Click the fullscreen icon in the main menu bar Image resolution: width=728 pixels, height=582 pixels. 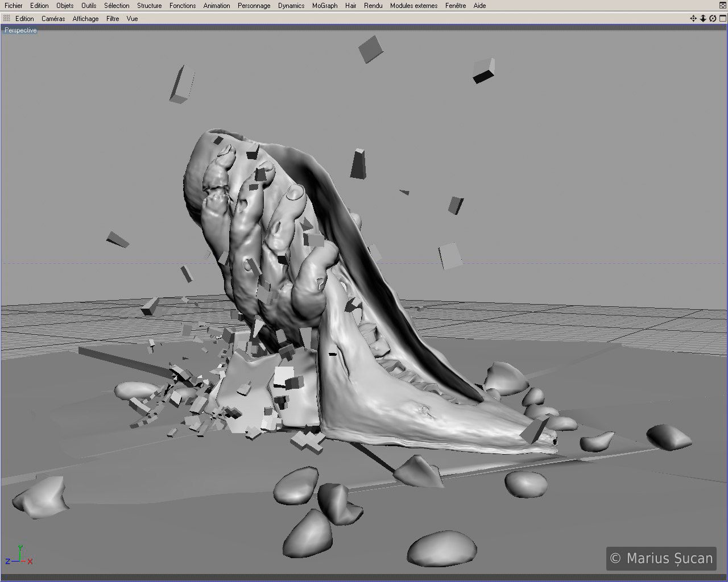coord(722,6)
